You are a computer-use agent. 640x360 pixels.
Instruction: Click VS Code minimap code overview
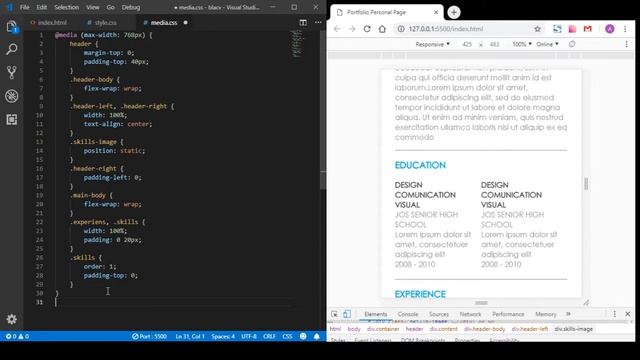(x=297, y=44)
